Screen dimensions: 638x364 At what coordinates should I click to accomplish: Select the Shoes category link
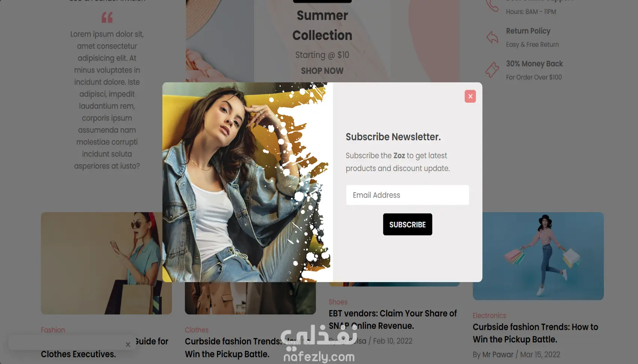click(338, 302)
